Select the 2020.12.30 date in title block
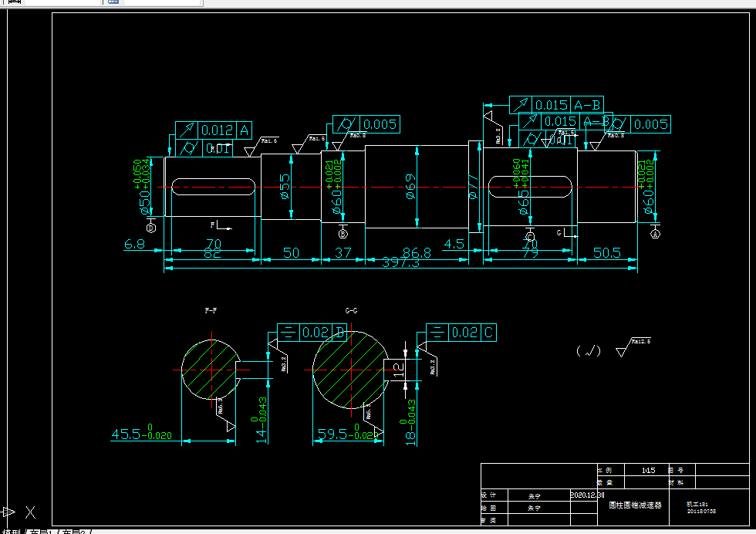The image size is (756, 534). (x=587, y=495)
